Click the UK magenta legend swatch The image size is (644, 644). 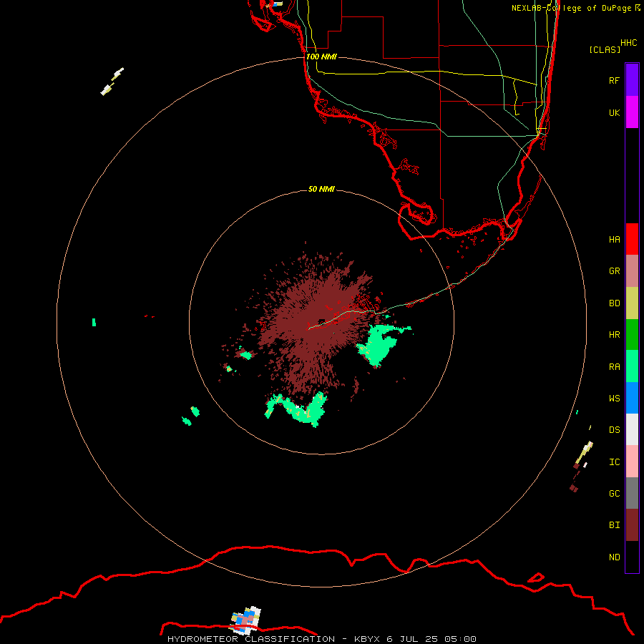tap(632, 112)
